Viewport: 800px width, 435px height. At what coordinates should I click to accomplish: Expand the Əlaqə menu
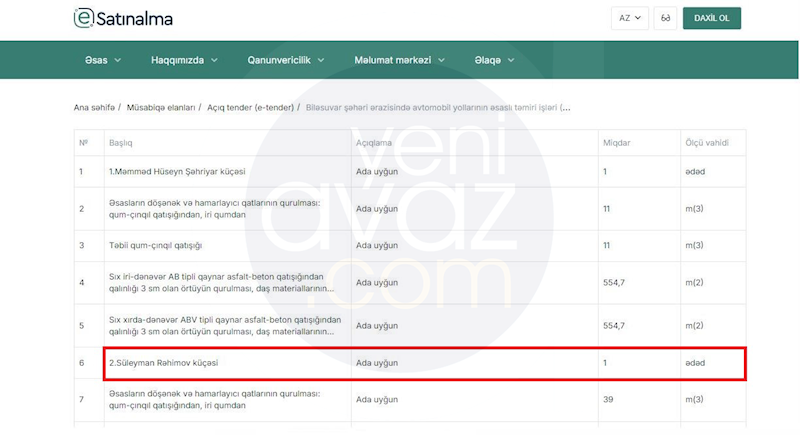point(495,60)
